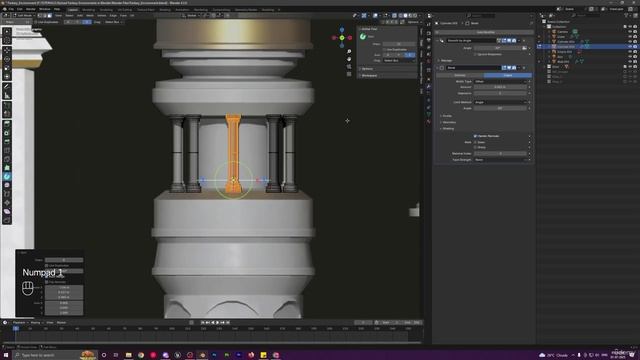Open the Material properties tab

429,122
